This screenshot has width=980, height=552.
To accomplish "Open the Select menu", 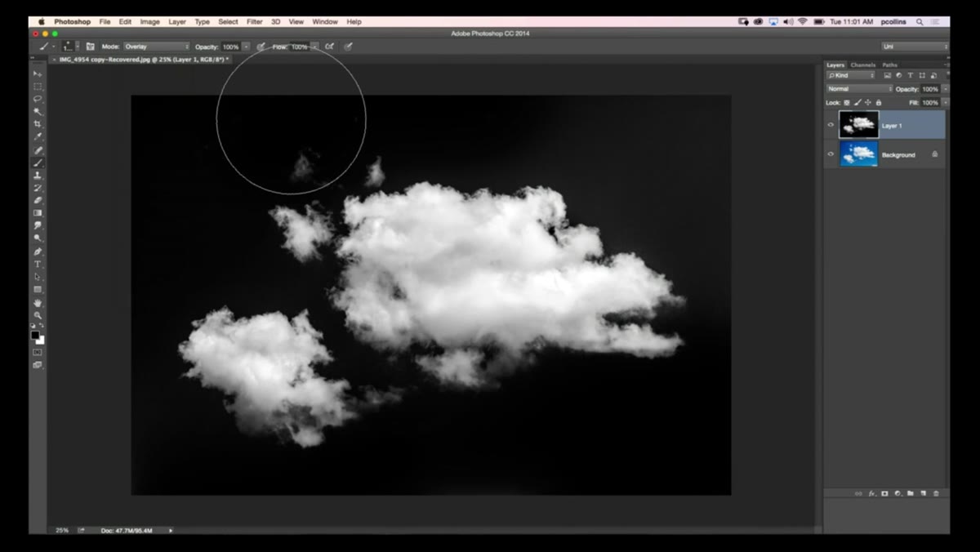I will pyautogui.click(x=229, y=22).
